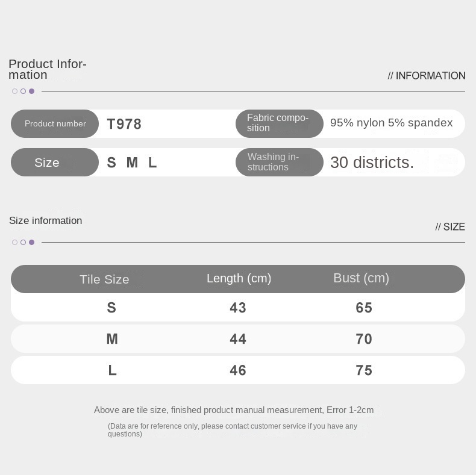Select size L in the Size row
Image resolution: width=476 pixels, height=475 pixels.
tap(152, 163)
